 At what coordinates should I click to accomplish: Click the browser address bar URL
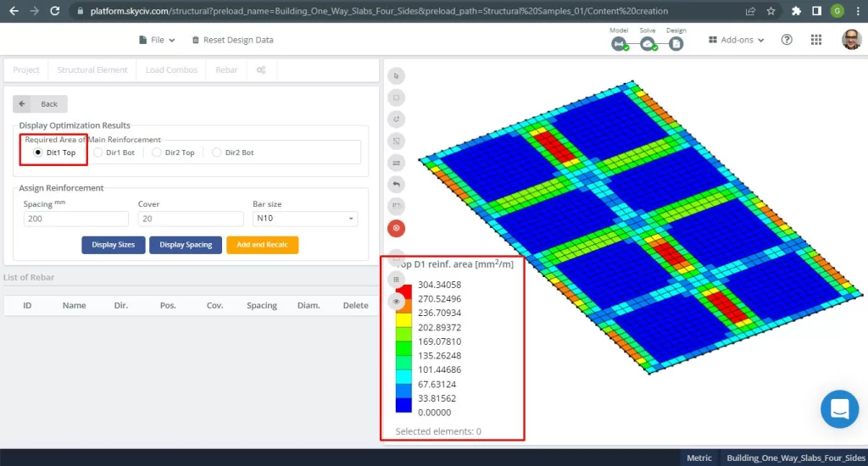[x=379, y=11]
